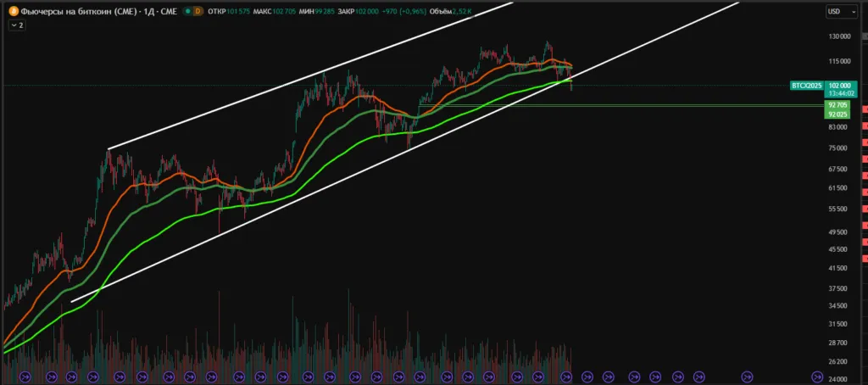Viewport: 868px width, 385px height.
Task: Click the orange D data badge
Action: 198,11
